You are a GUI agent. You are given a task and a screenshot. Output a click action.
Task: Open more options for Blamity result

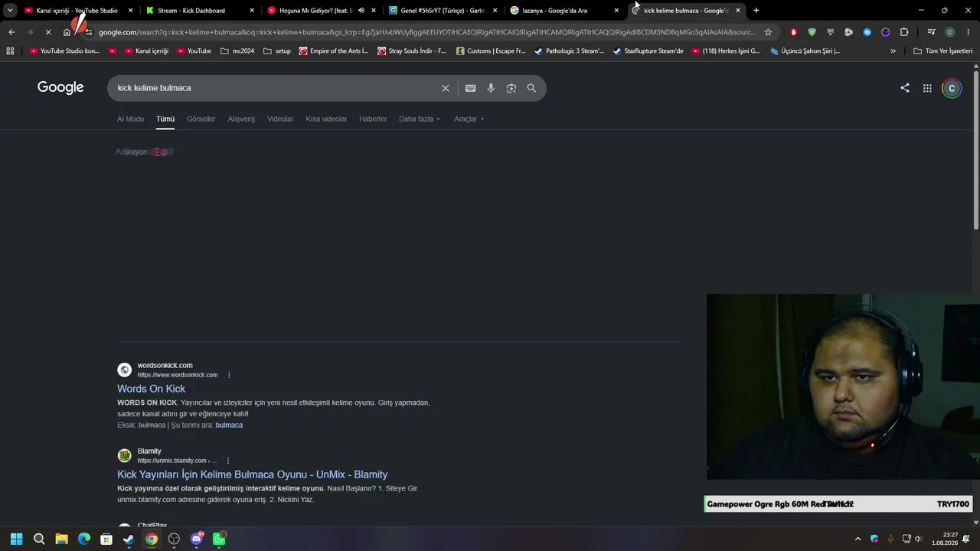tap(227, 461)
